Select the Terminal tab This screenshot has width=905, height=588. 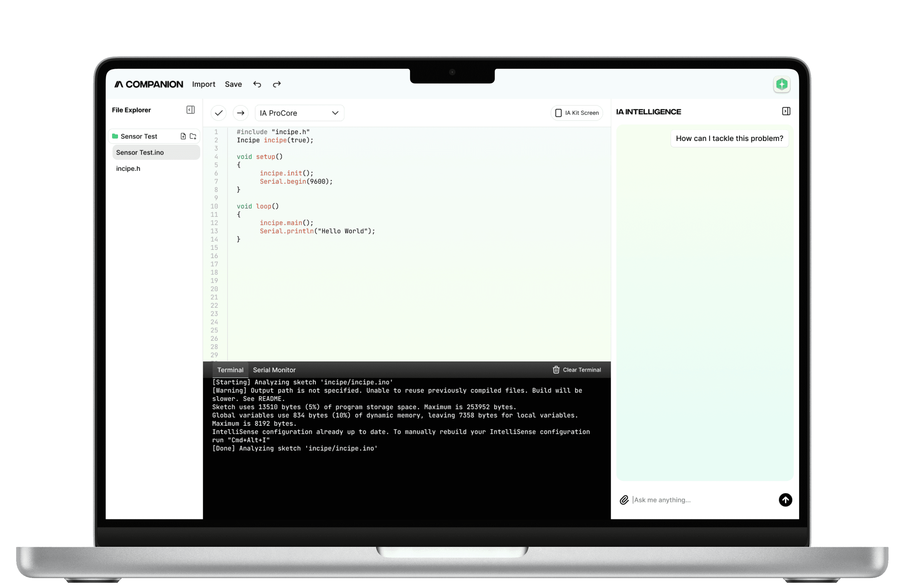click(230, 370)
